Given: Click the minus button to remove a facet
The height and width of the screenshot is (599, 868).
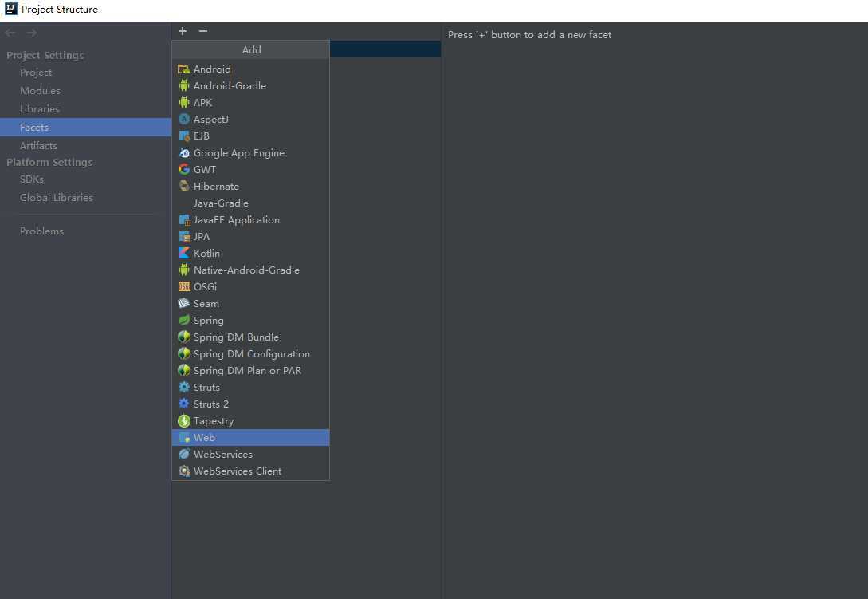Looking at the screenshot, I should point(203,31).
